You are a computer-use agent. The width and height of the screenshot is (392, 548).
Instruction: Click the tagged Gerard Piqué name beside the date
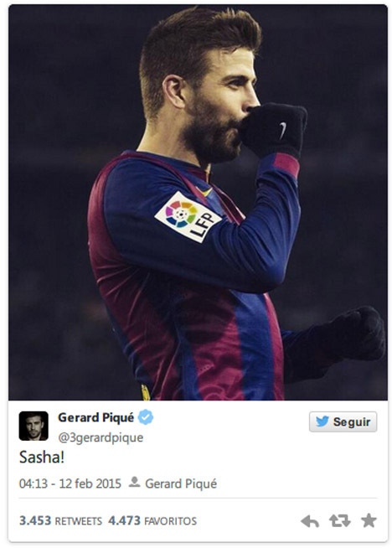point(181,483)
